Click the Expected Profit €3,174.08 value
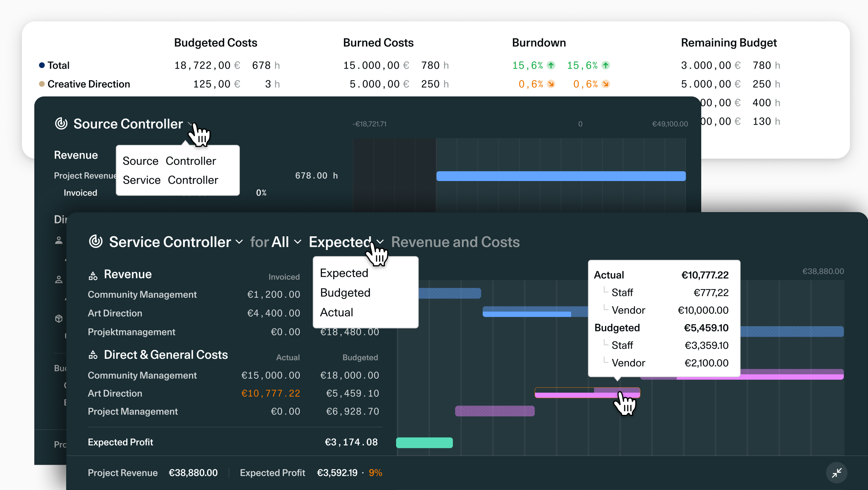This screenshot has height=490, width=868. [x=351, y=442]
